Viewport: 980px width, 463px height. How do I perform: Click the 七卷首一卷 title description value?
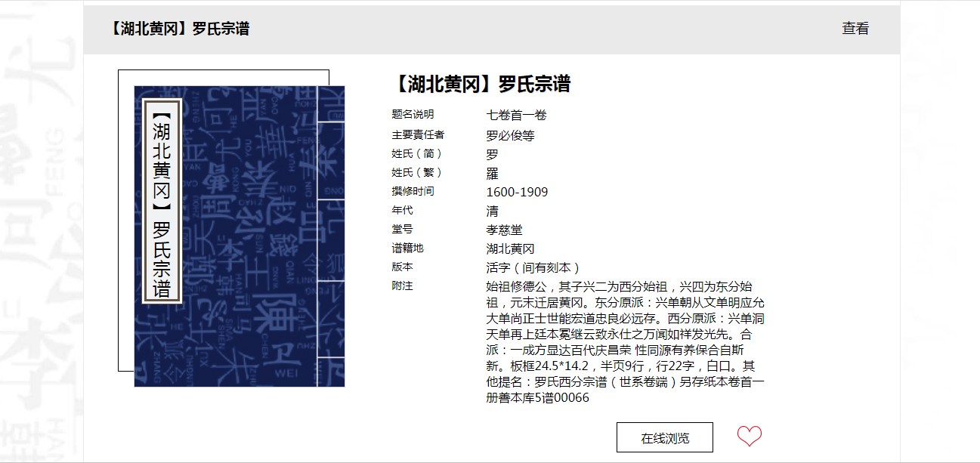[516, 115]
